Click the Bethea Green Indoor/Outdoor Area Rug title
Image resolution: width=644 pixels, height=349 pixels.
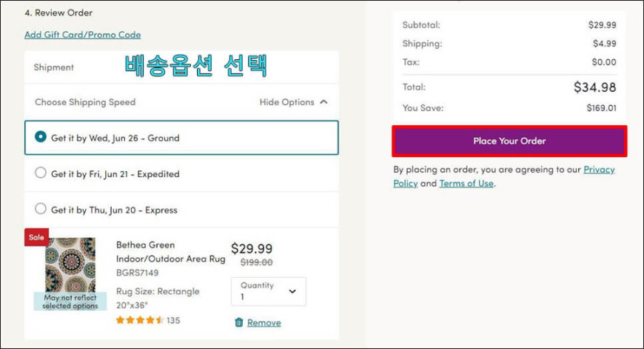pos(171,252)
